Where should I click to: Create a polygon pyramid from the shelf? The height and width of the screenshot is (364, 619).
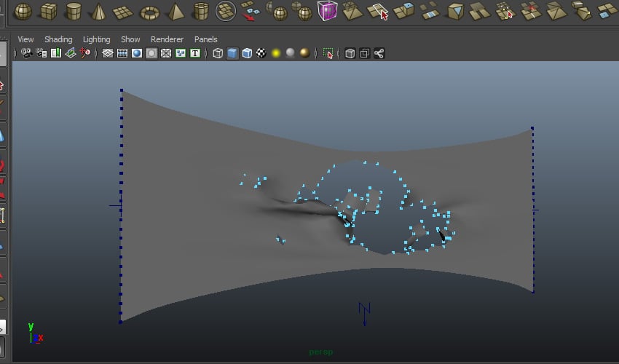[x=176, y=11]
